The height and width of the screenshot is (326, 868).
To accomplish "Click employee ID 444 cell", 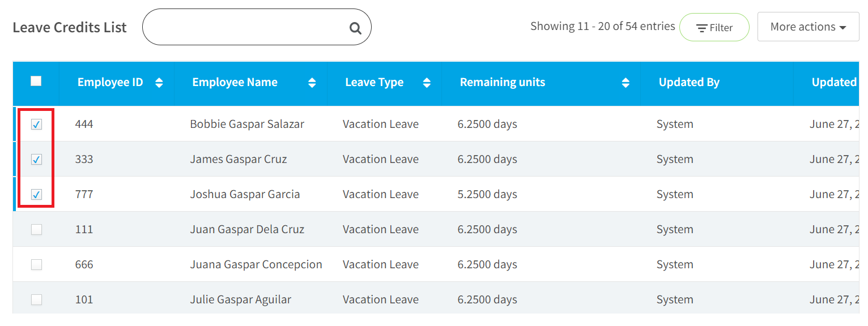I will pos(84,124).
